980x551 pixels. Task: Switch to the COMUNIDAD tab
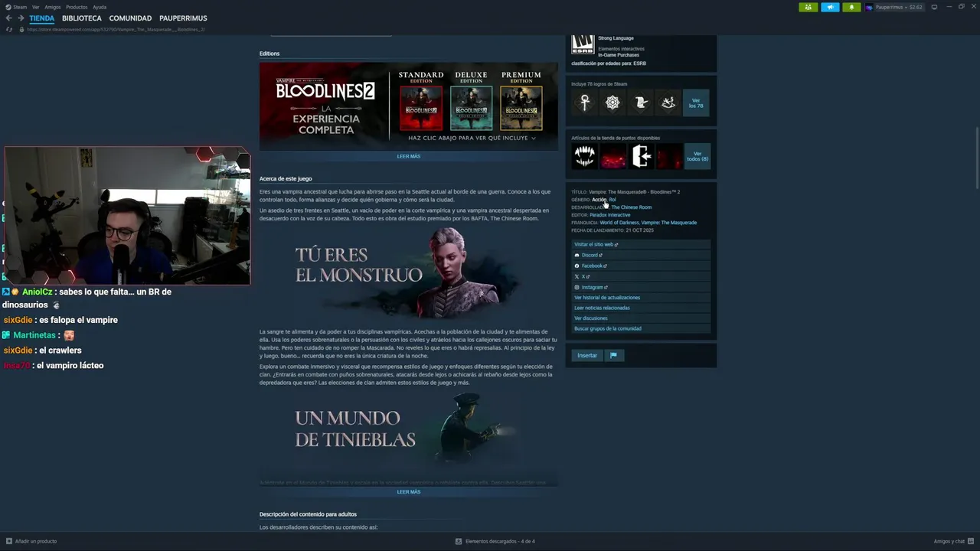[130, 18]
